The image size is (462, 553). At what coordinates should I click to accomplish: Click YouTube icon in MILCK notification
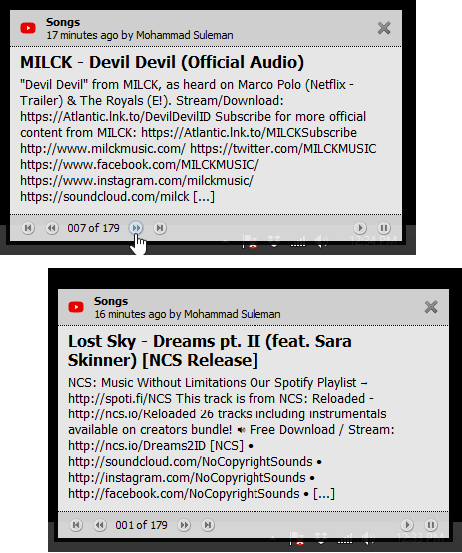click(28, 28)
